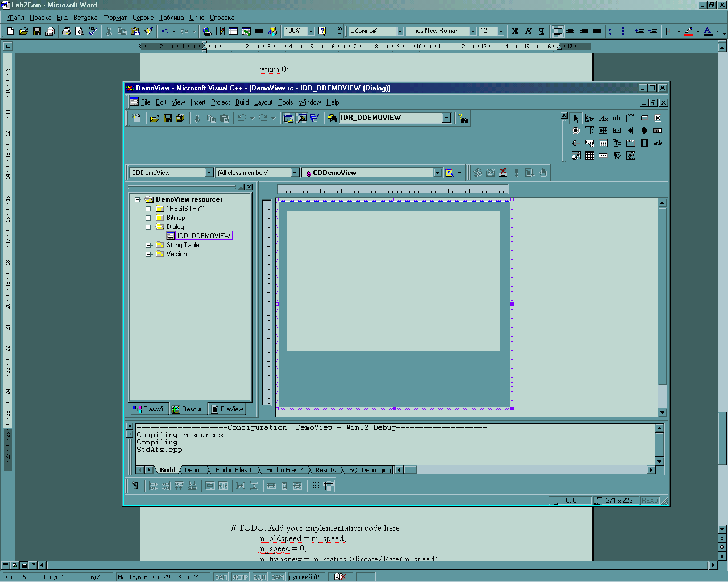This screenshot has height=582, width=728.
Task: Choose the Tab Control tool
Action: point(631,143)
